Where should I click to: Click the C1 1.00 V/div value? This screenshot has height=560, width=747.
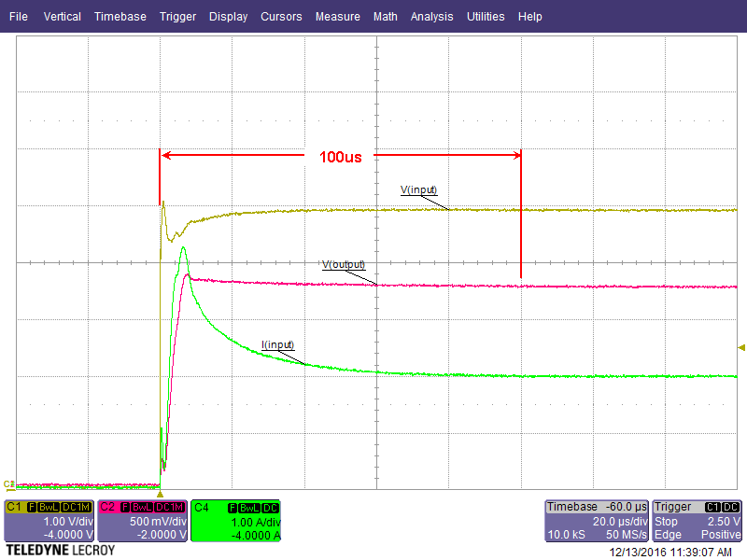click(68, 522)
